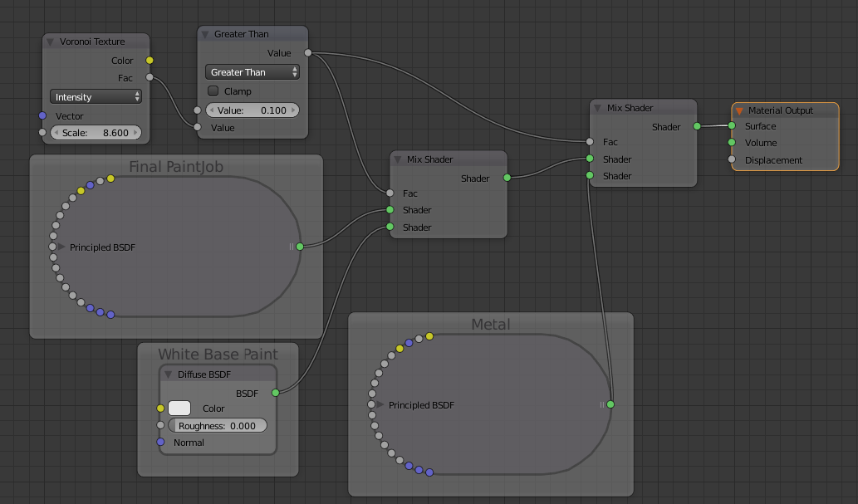
Task: Open the Greater Than operation dropdown
Action: [252, 72]
